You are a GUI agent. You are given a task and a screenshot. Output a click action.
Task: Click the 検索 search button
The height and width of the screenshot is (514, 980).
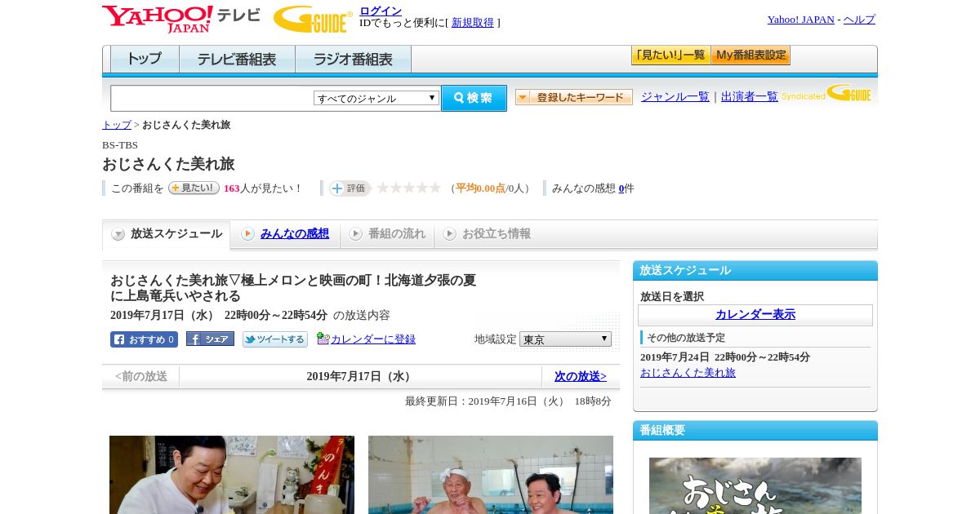click(474, 98)
